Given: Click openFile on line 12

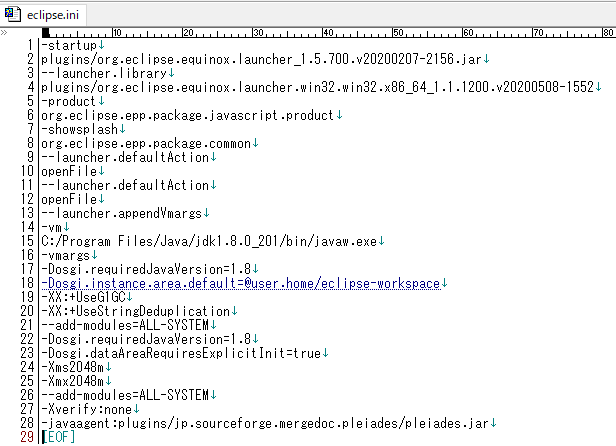Looking at the screenshot, I should pyautogui.click(x=69, y=199).
